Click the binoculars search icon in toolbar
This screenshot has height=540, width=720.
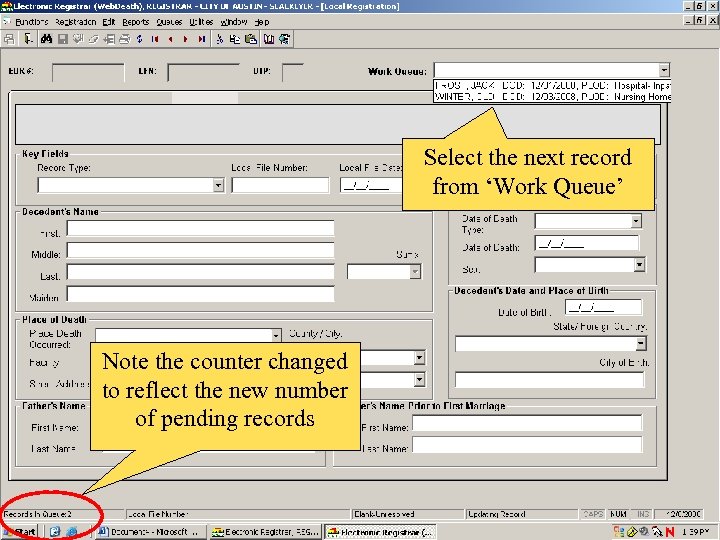[x=46, y=39]
